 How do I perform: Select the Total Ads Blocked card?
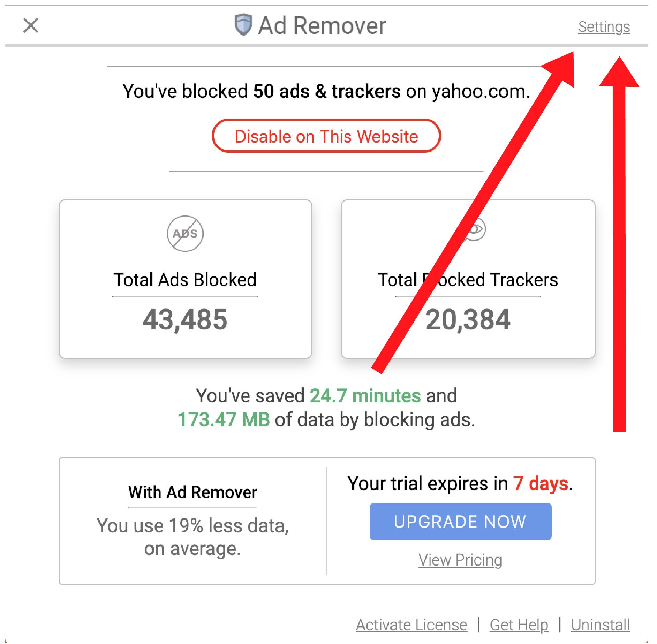pyautogui.click(x=186, y=279)
